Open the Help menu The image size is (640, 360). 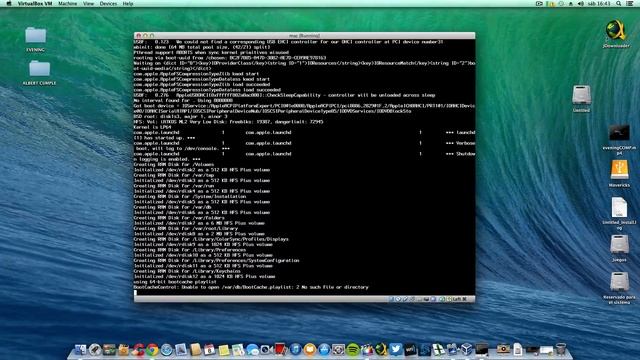click(x=128, y=3)
